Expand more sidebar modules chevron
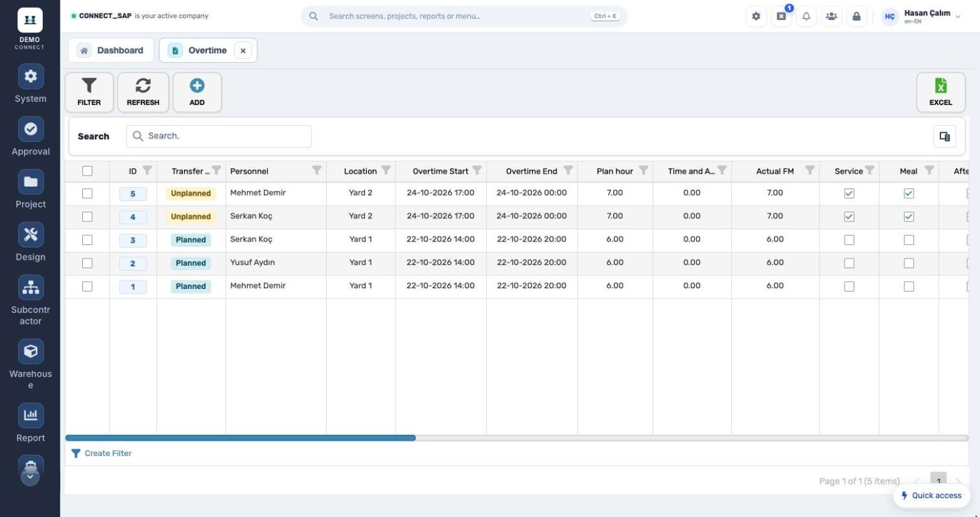The image size is (980, 517). point(30,476)
